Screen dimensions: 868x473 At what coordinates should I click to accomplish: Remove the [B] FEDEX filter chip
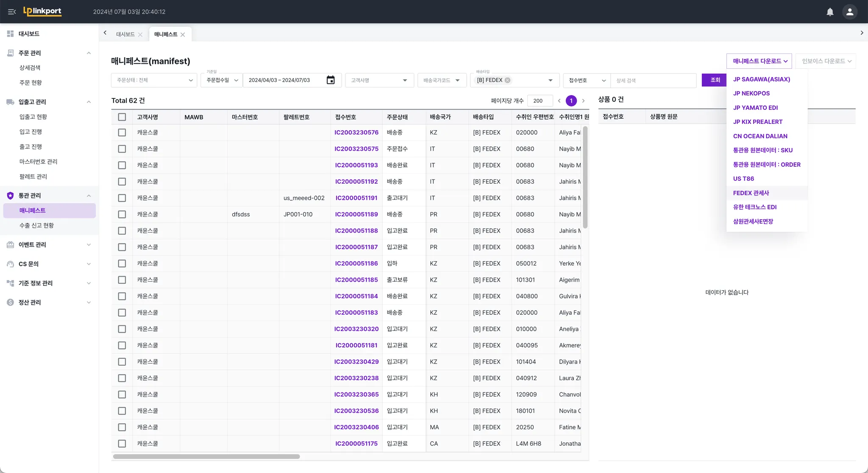(x=507, y=80)
